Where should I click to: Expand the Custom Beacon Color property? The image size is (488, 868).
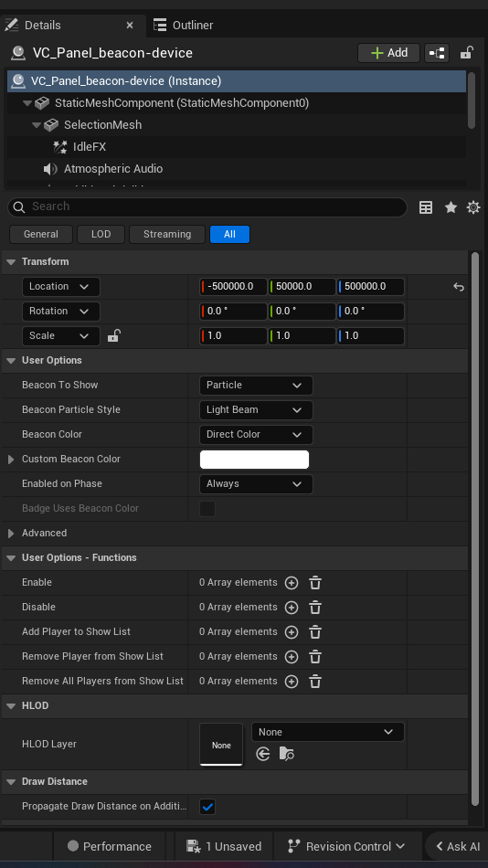pyautogui.click(x=11, y=460)
